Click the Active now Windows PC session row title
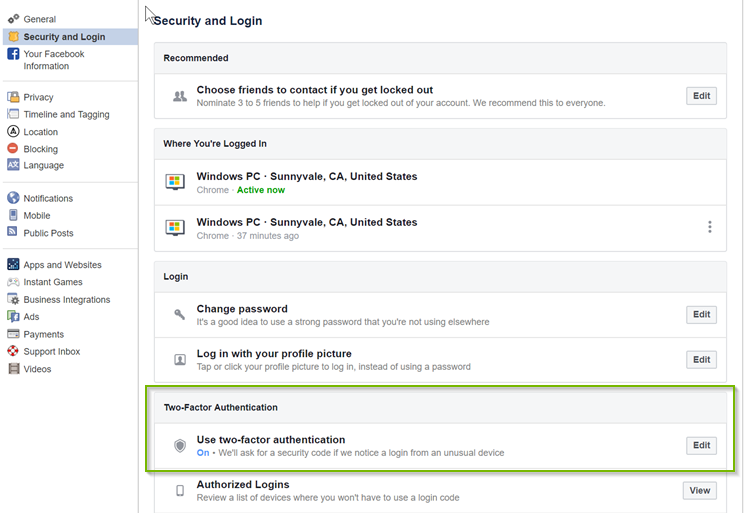This screenshot has width=750, height=513. (x=307, y=176)
